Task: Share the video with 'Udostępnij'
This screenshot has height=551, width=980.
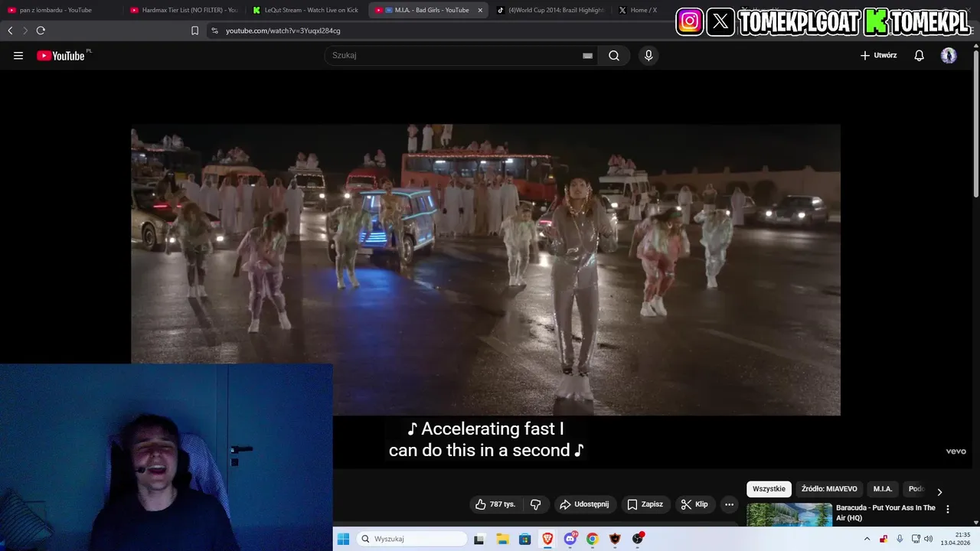Action: [585, 504]
